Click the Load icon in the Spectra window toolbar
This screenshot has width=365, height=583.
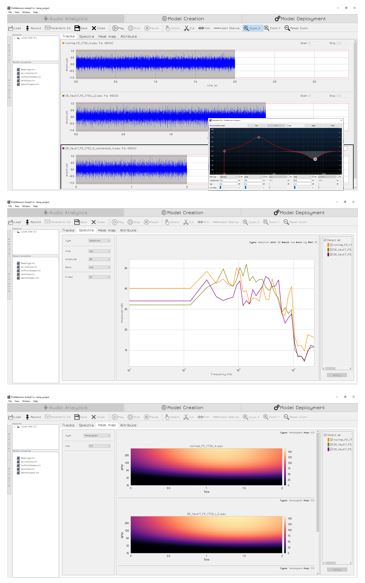point(11,222)
